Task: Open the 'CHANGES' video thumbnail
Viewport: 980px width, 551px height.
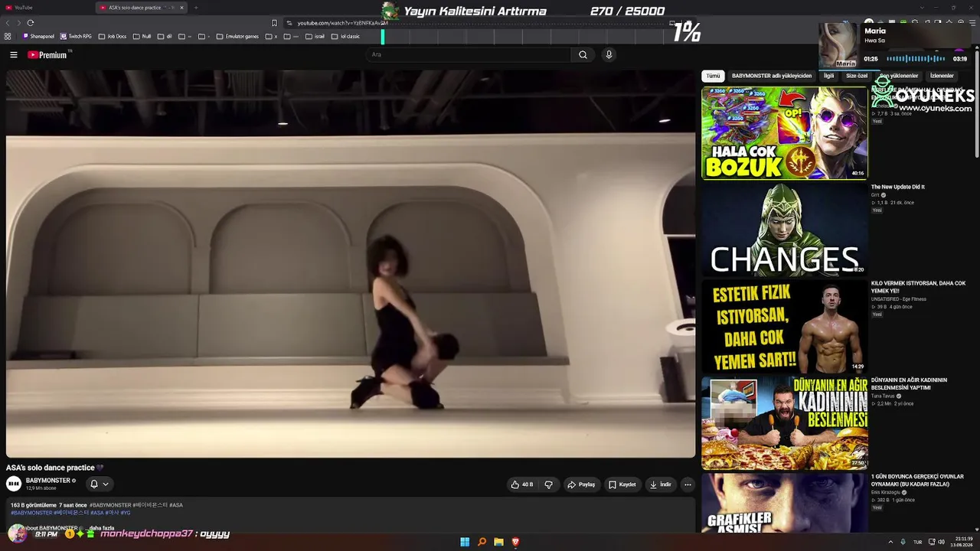Action: [785, 230]
